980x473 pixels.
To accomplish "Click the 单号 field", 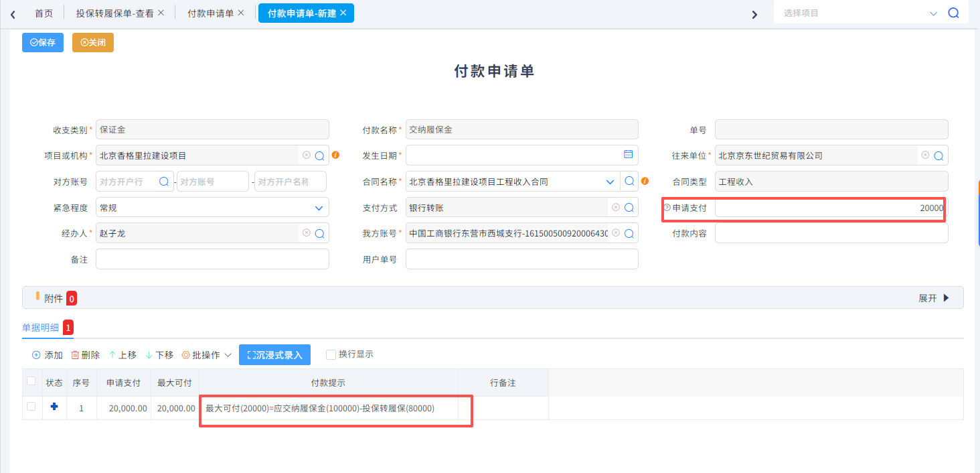I will (831, 129).
